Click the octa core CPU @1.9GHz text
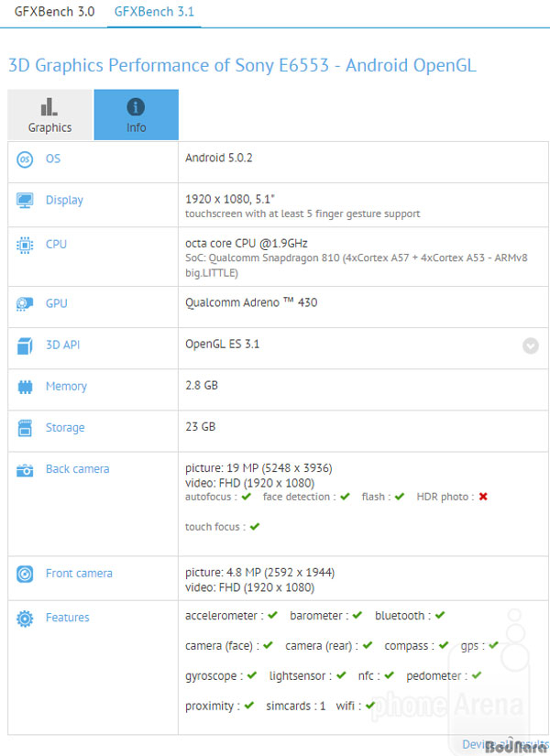 click(x=246, y=244)
